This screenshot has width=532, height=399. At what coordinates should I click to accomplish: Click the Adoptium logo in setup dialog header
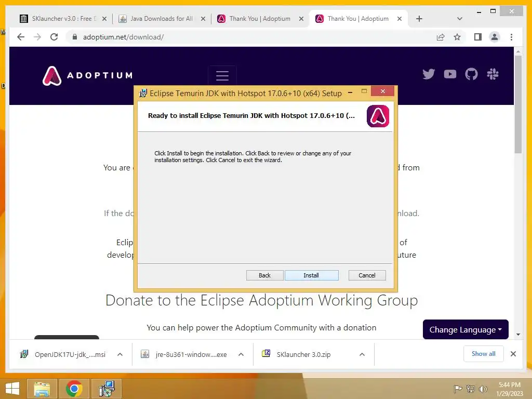378,116
